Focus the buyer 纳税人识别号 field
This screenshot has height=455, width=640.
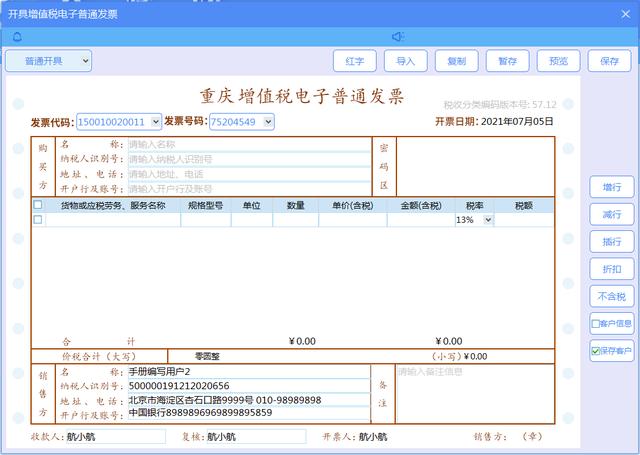249,159
